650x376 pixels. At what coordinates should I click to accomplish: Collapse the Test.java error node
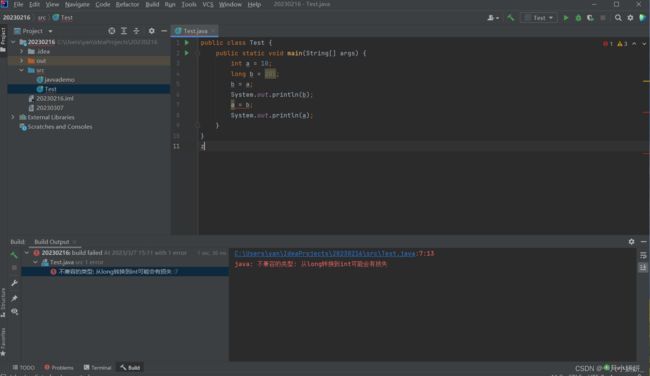[36, 262]
